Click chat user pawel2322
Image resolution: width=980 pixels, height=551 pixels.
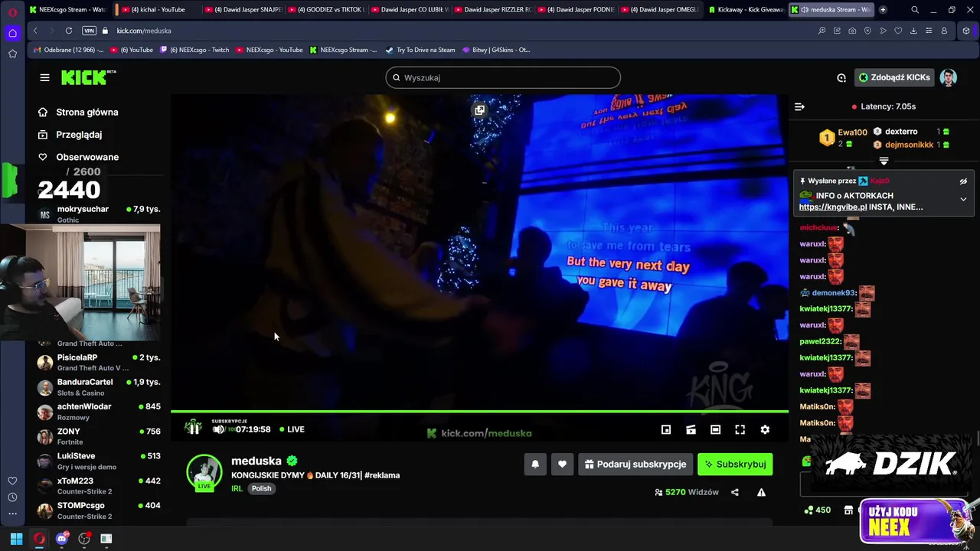[x=820, y=341]
